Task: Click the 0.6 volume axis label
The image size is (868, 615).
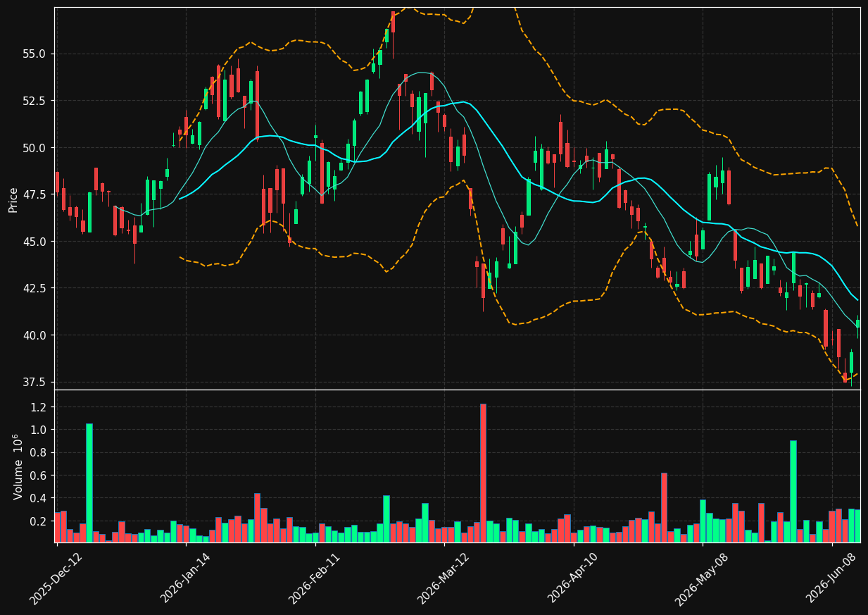Action: pyautogui.click(x=39, y=476)
